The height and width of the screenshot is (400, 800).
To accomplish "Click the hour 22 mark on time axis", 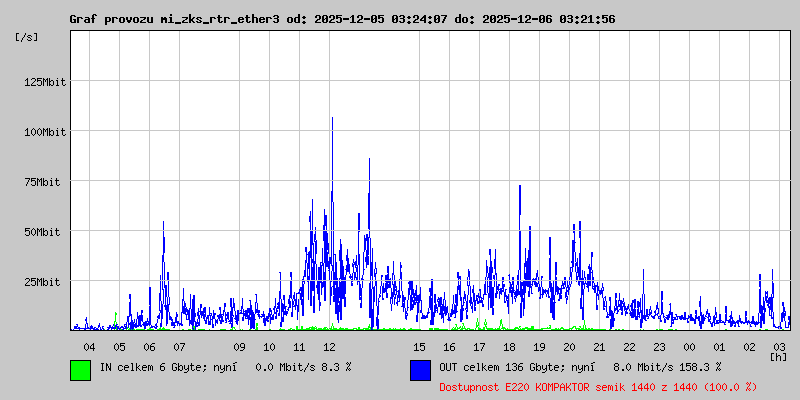I will click(x=629, y=346).
